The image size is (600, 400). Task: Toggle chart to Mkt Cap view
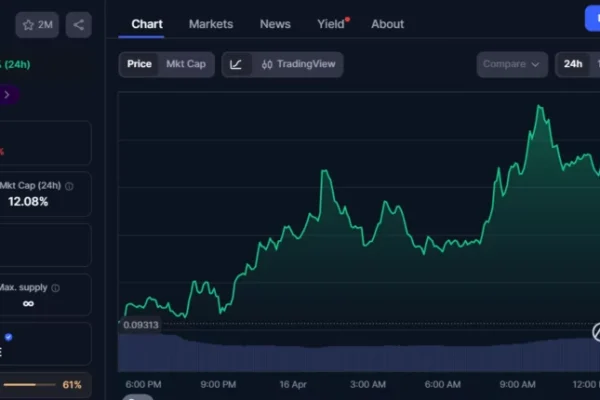186,65
